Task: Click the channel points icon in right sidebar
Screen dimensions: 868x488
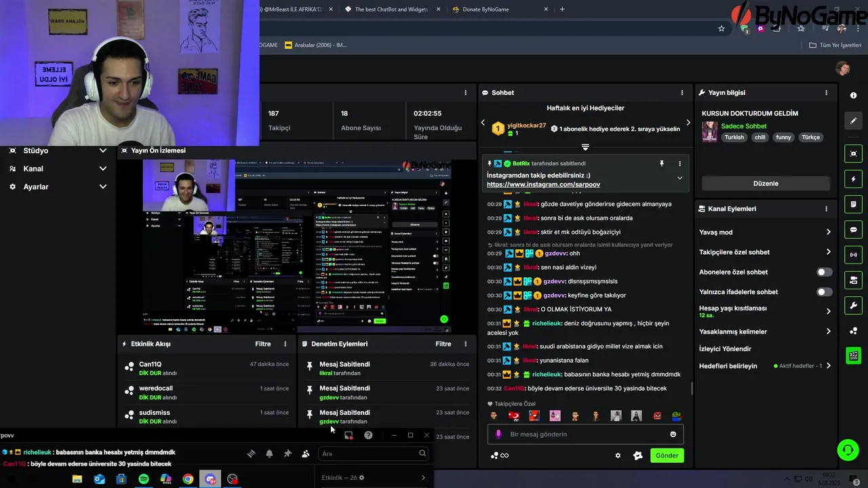Action: point(854,331)
